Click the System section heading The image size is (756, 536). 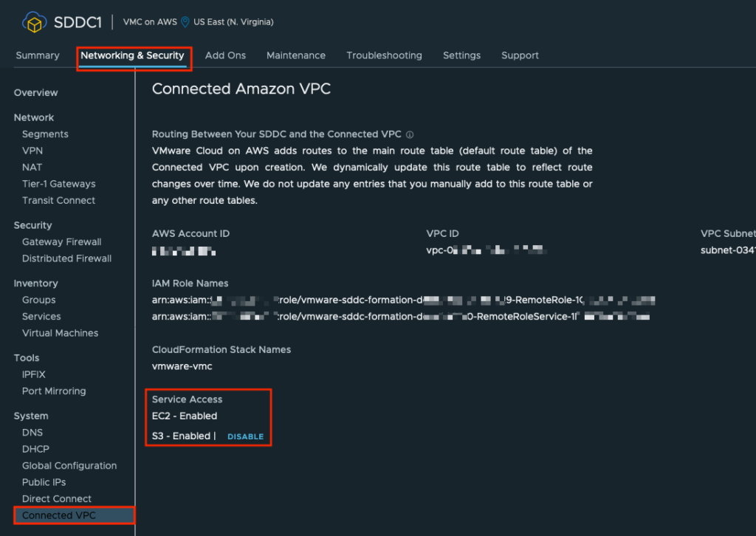pos(31,416)
